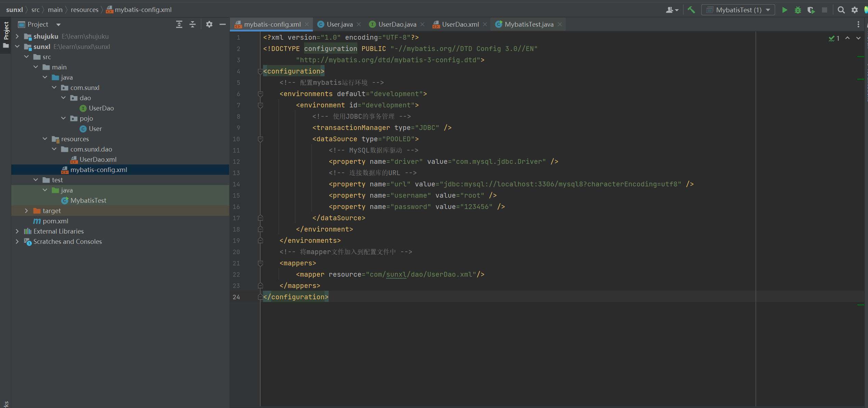Click Expand All icon in Project panel

click(179, 24)
